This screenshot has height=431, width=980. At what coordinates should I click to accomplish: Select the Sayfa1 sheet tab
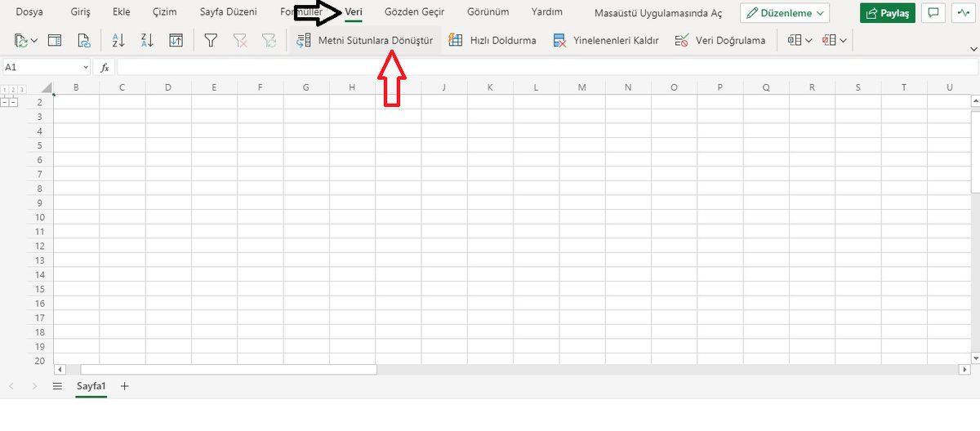pos(91,386)
